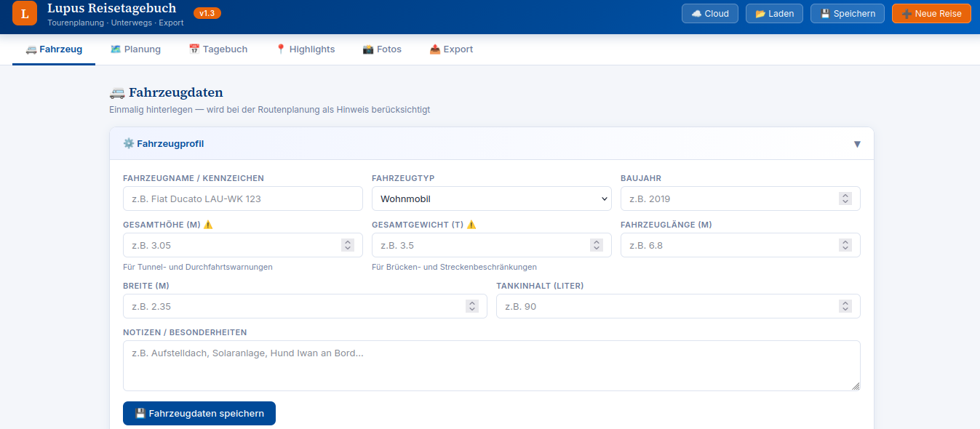Collapse the Fahrzeugprofil panel arrow
The image size is (980, 429).
857,144
